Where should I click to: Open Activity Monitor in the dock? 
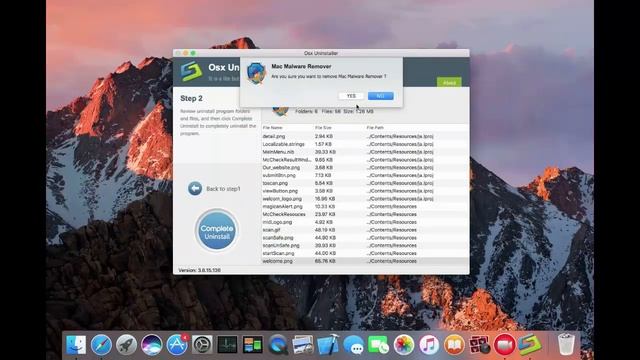pyautogui.click(x=227, y=345)
